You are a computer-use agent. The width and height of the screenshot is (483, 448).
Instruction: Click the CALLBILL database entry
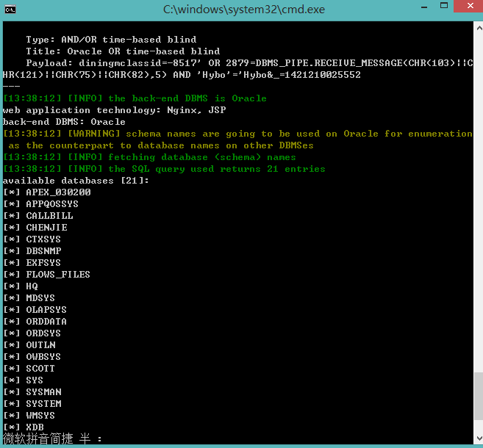click(38, 216)
